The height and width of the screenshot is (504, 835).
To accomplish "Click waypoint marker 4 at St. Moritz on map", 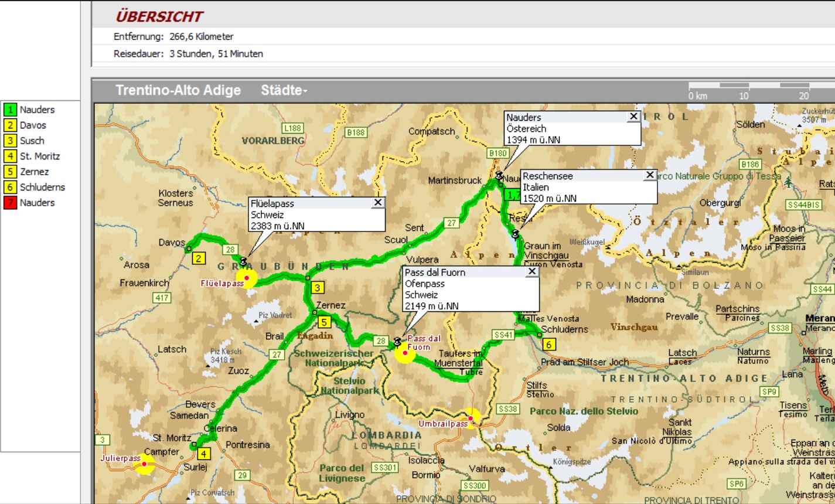I will click(x=203, y=454).
